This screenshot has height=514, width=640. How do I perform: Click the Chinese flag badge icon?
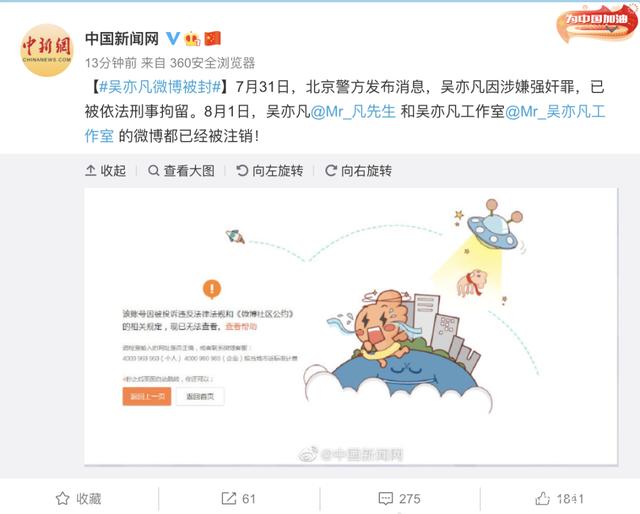212,38
